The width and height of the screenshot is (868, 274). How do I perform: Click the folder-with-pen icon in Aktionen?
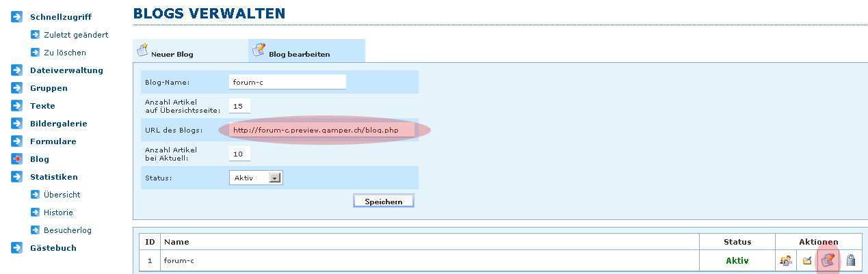[807, 260]
